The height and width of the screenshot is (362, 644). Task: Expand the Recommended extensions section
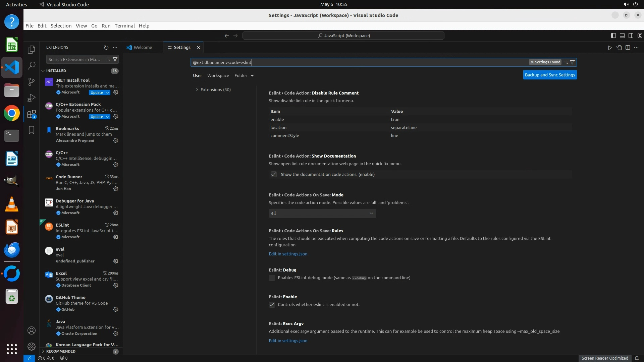point(61,351)
